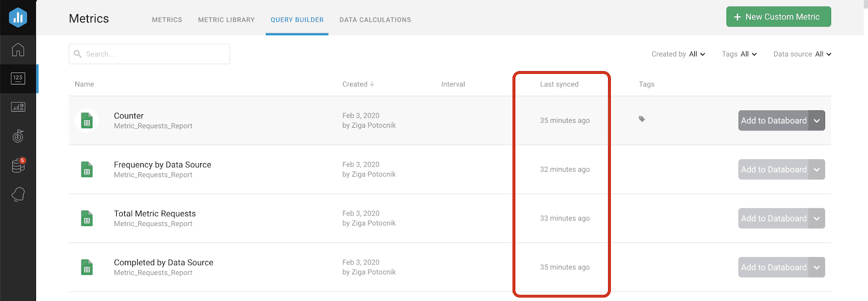Click the tag icon in Counter row

[x=642, y=119]
